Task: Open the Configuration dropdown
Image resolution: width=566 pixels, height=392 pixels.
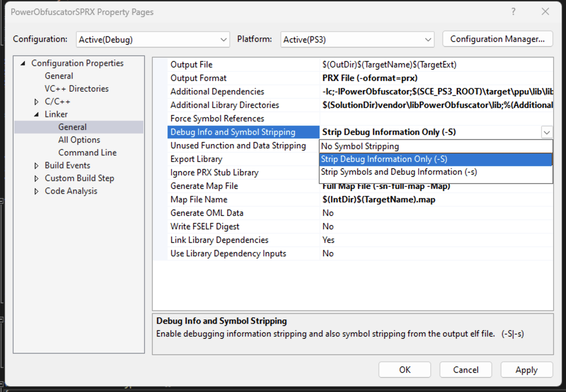Action: (x=153, y=39)
